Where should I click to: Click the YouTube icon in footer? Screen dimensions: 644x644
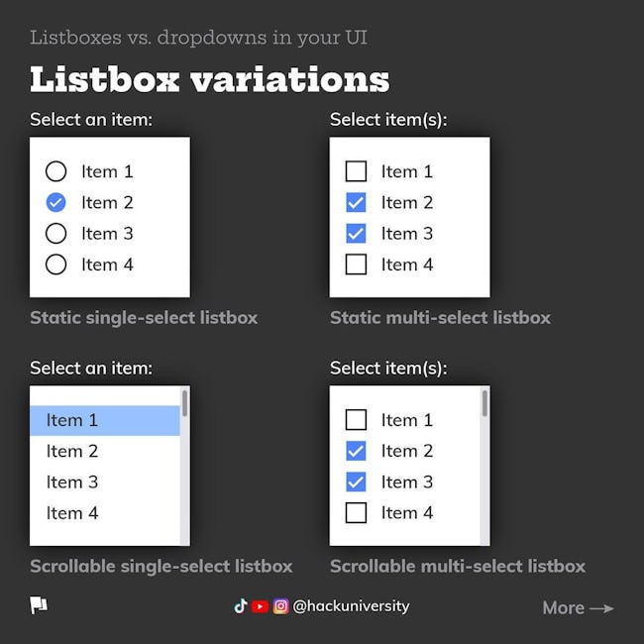pyautogui.click(x=260, y=606)
